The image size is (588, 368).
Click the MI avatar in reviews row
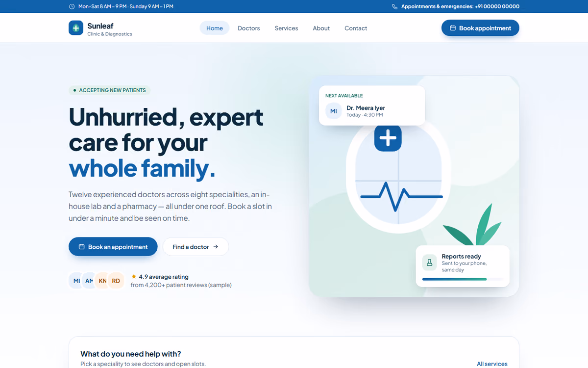[x=76, y=281]
